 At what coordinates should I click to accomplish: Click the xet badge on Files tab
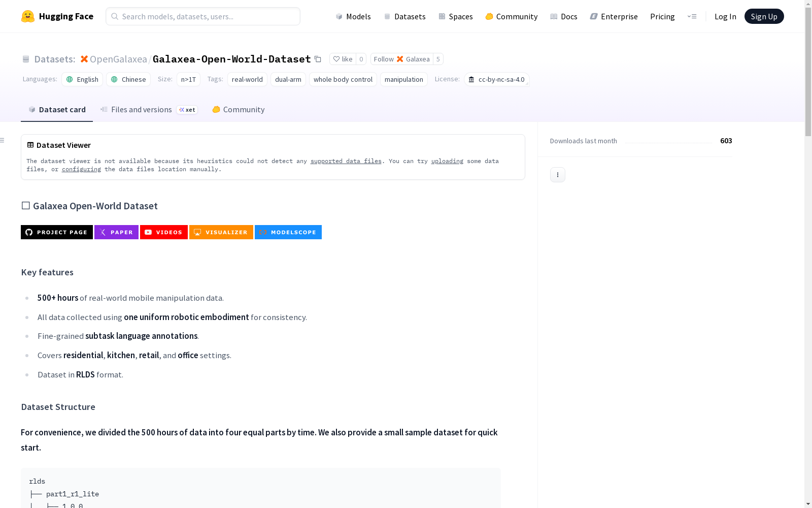[187, 110]
